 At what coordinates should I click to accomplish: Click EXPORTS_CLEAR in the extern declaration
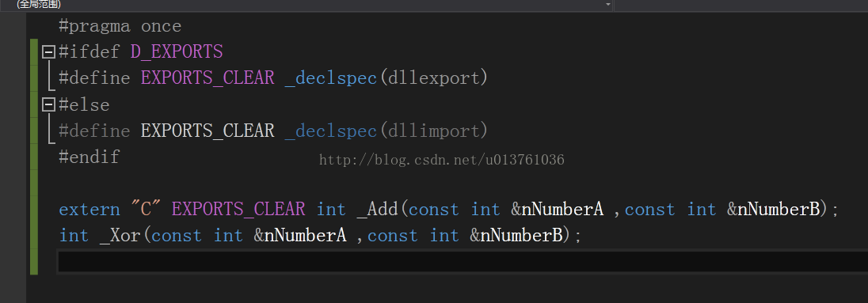coord(238,210)
